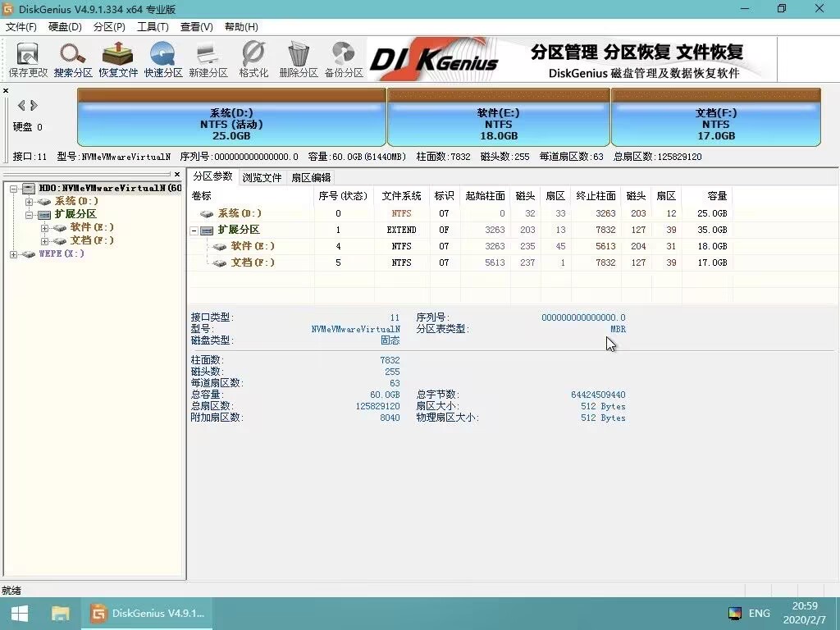Open the Windows Start menu

point(20,614)
